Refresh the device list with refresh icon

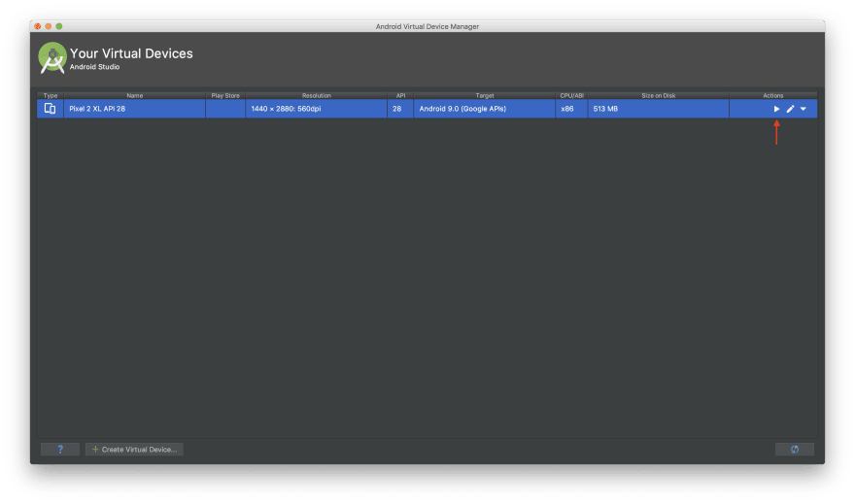coord(795,449)
